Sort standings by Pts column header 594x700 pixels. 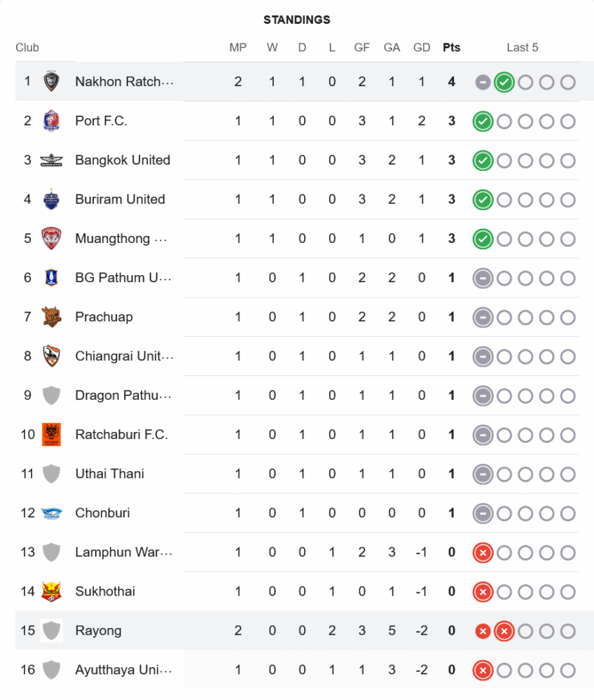click(x=452, y=48)
